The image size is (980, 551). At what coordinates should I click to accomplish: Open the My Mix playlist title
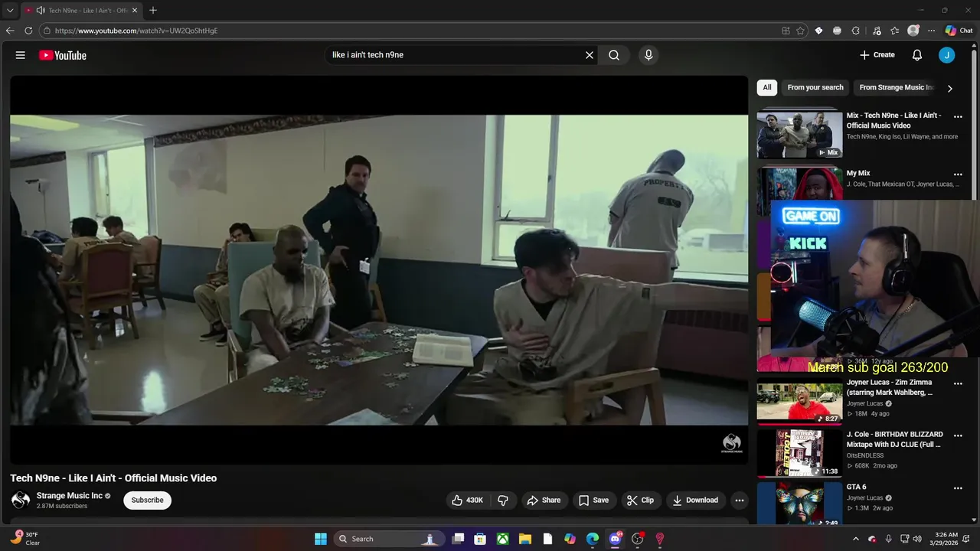(x=858, y=174)
